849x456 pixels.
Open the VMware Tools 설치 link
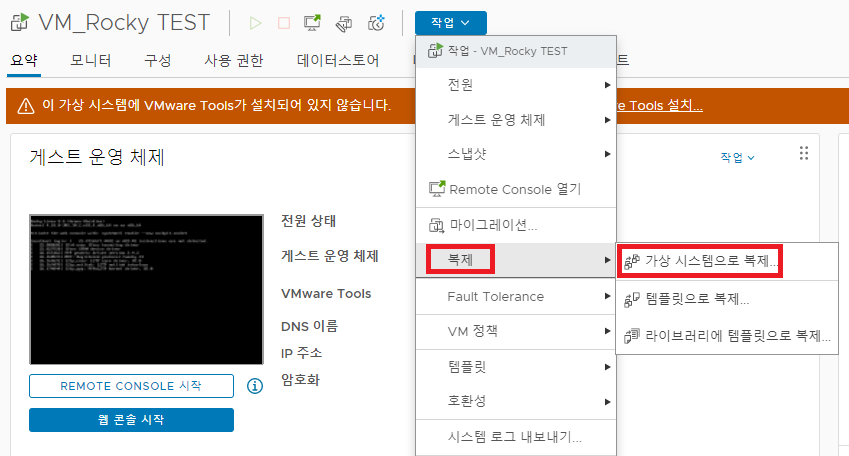[x=659, y=106]
